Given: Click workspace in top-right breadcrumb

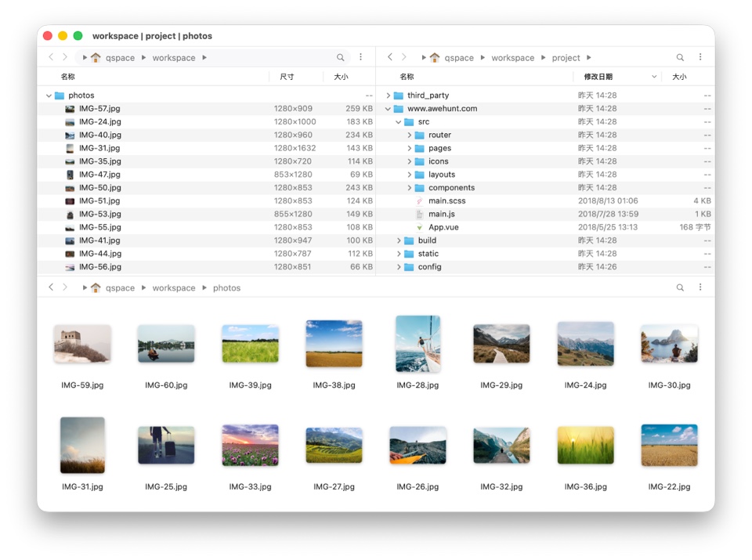Looking at the screenshot, I should coord(512,58).
